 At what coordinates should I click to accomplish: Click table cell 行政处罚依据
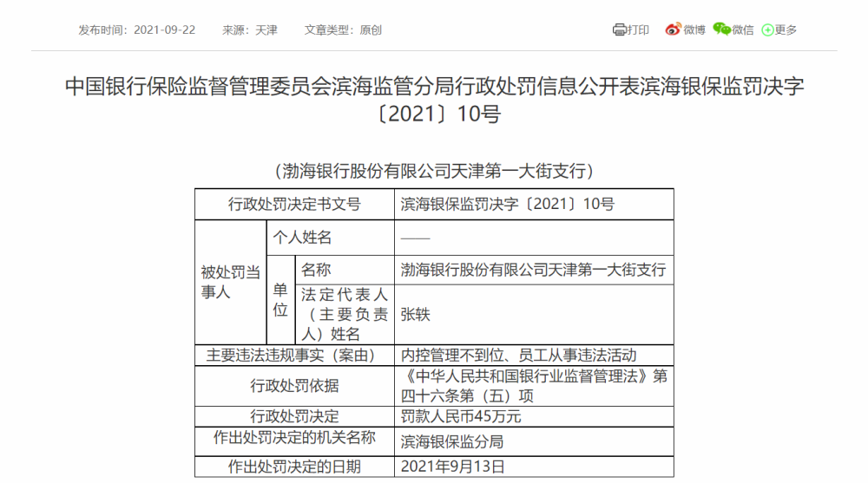(x=294, y=386)
